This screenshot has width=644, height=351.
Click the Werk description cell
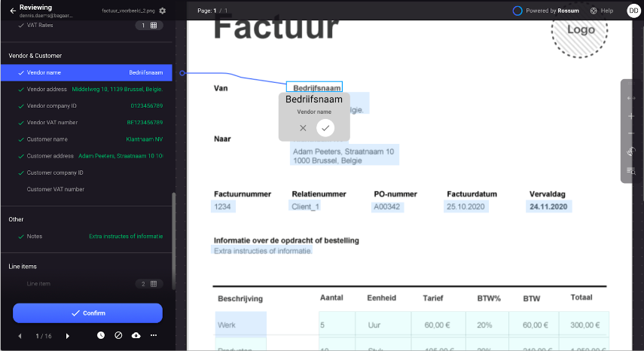(241, 325)
